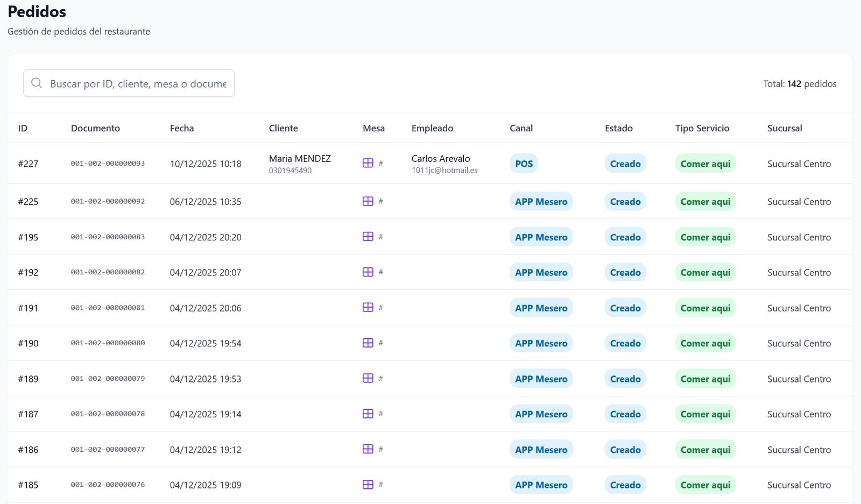Click the table icon in row #190
Image resolution: width=861 pixels, height=504 pixels.
click(x=368, y=343)
